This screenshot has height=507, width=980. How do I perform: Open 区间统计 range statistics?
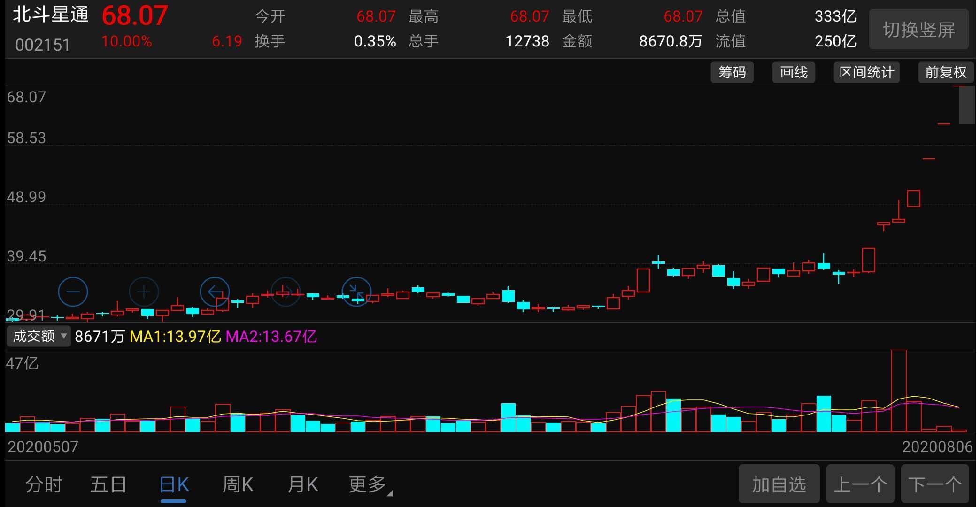(866, 72)
